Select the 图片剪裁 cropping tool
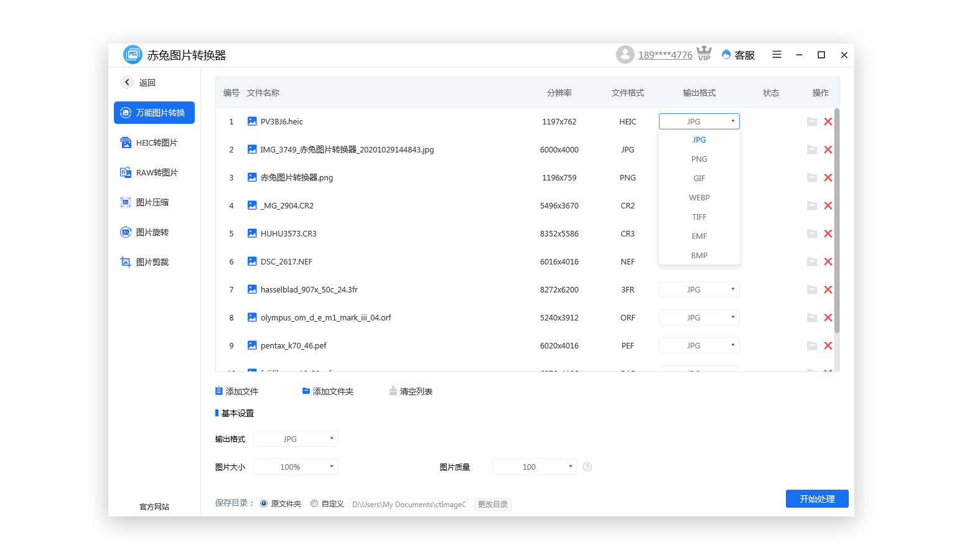 click(154, 261)
